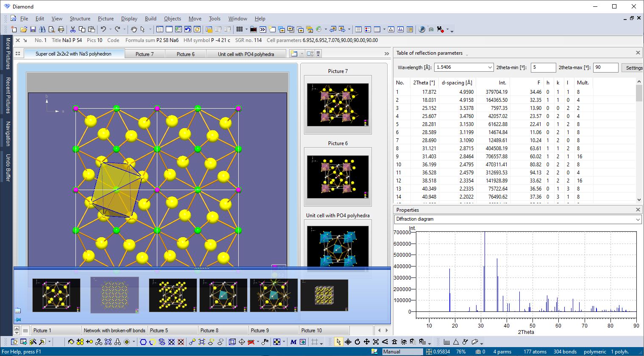Click the Save icon in the top toolbar
The width and height of the screenshot is (644, 356).
coord(33,29)
